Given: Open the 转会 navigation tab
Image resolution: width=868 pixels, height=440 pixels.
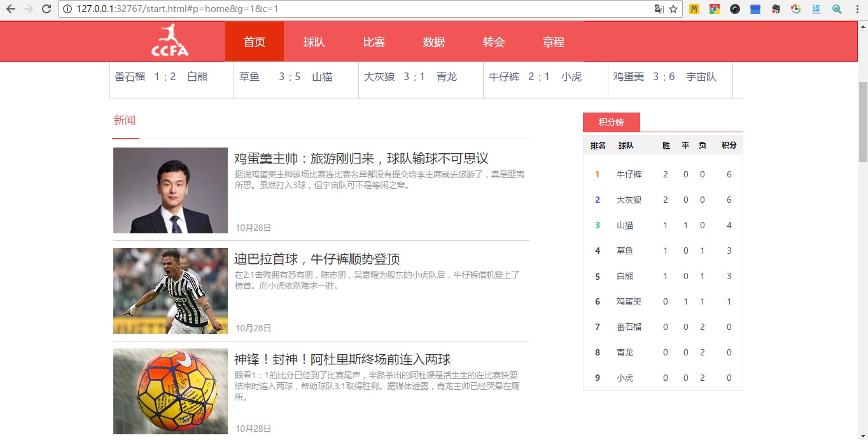Looking at the screenshot, I should click(x=494, y=42).
